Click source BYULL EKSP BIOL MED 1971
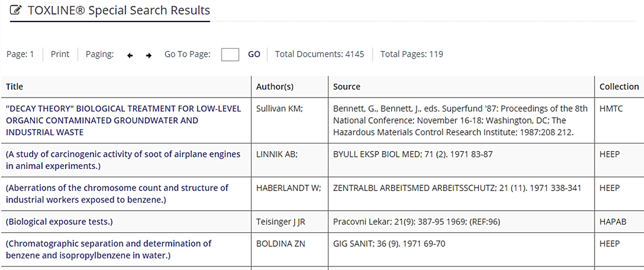Image resolution: width=644 pixels, height=270 pixels. click(x=413, y=154)
